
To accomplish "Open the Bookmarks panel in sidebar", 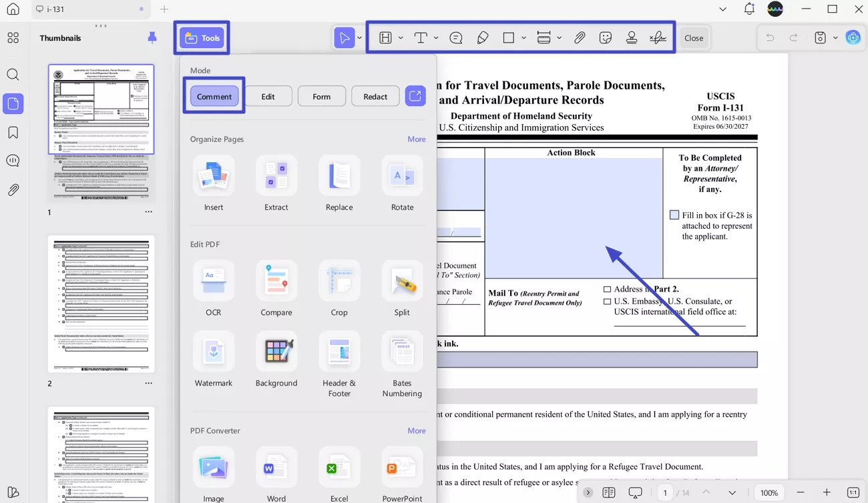I will (13, 132).
